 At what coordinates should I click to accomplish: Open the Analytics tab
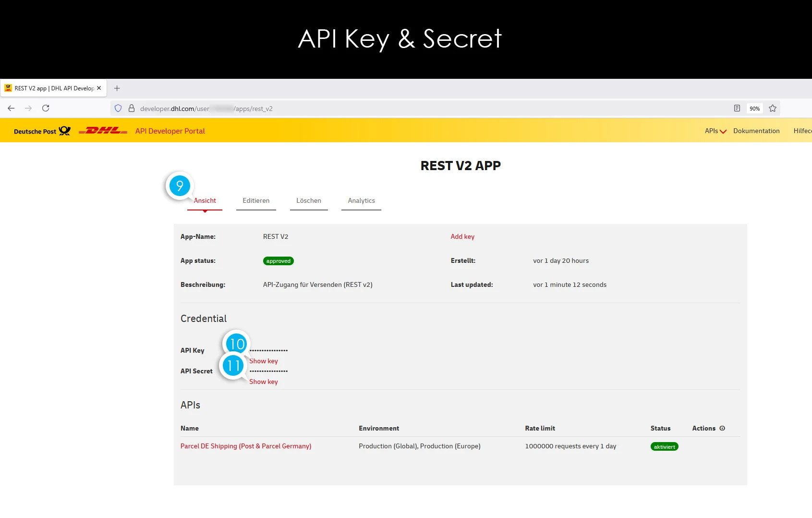361,201
